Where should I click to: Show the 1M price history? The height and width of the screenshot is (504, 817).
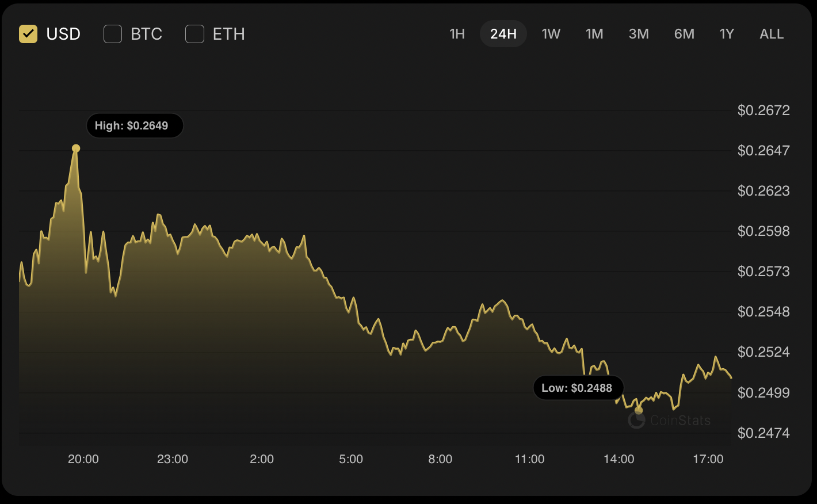[x=594, y=34]
